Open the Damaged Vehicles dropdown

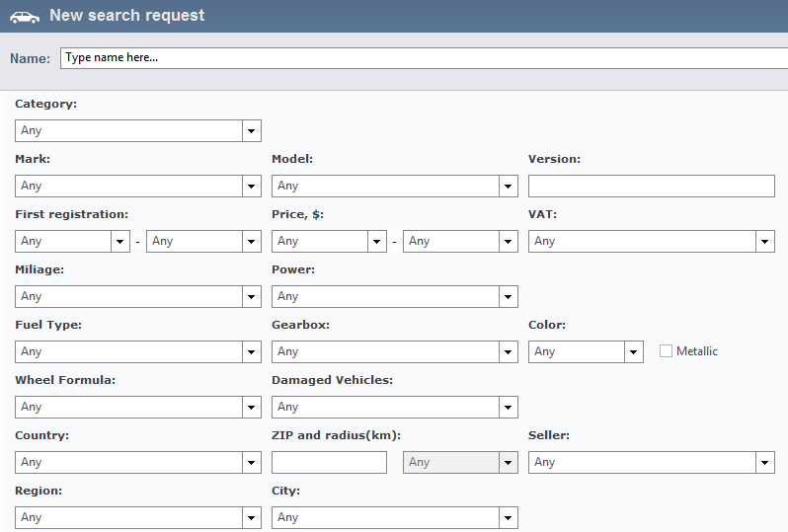coord(395,407)
